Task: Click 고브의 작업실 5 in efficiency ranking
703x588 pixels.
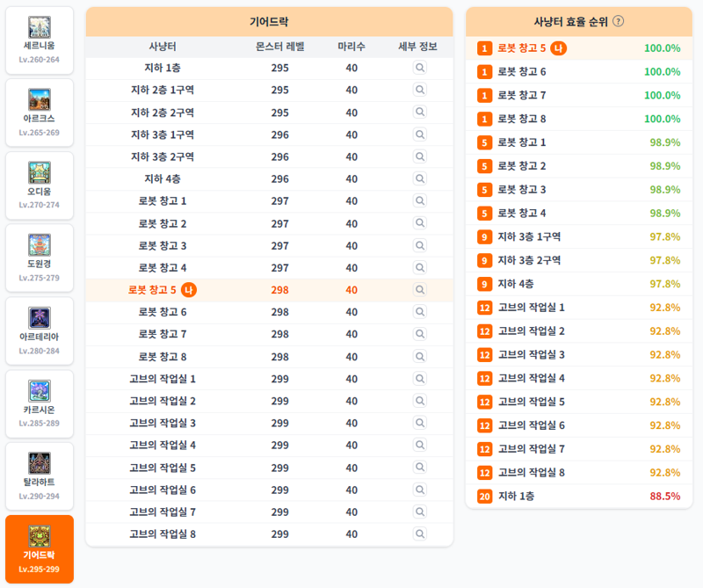Action: click(579, 402)
